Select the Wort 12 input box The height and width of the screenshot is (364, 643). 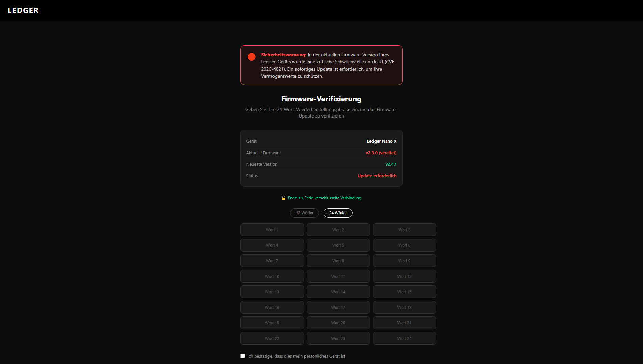pyautogui.click(x=405, y=276)
